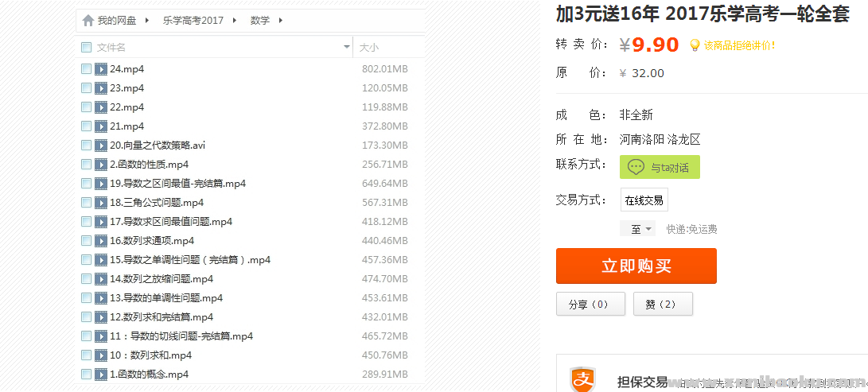Screen dimensions: 868x392
Task: Click the video file icon for 24.mp4
Action: click(x=101, y=69)
